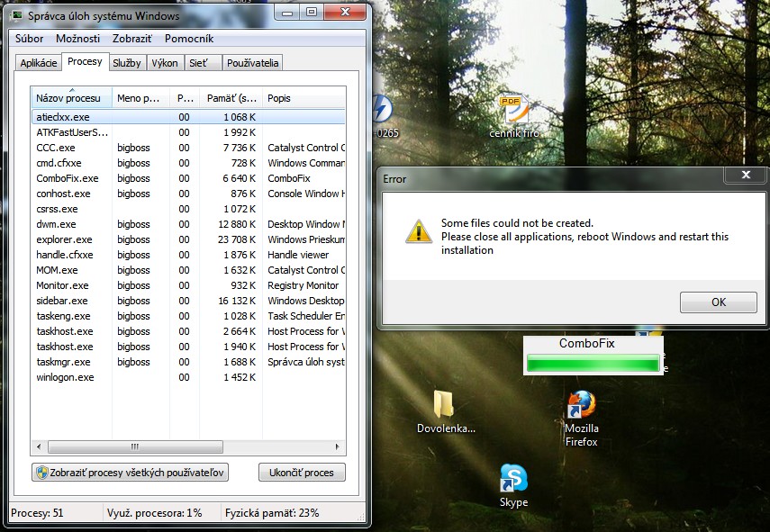The height and width of the screenshot is (532, 770).
Task: Select the conhost.exe process row
Action: tap(188, 194)
